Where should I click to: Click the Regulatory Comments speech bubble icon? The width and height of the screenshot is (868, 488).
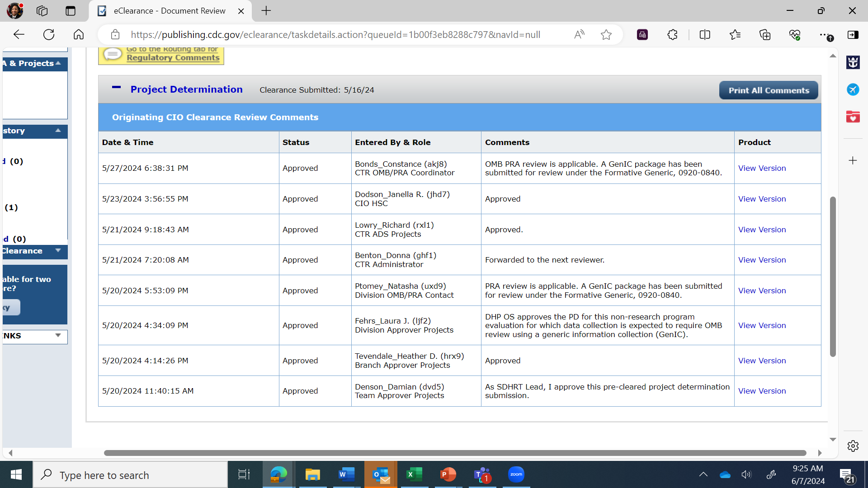click(x=113, y=55)
